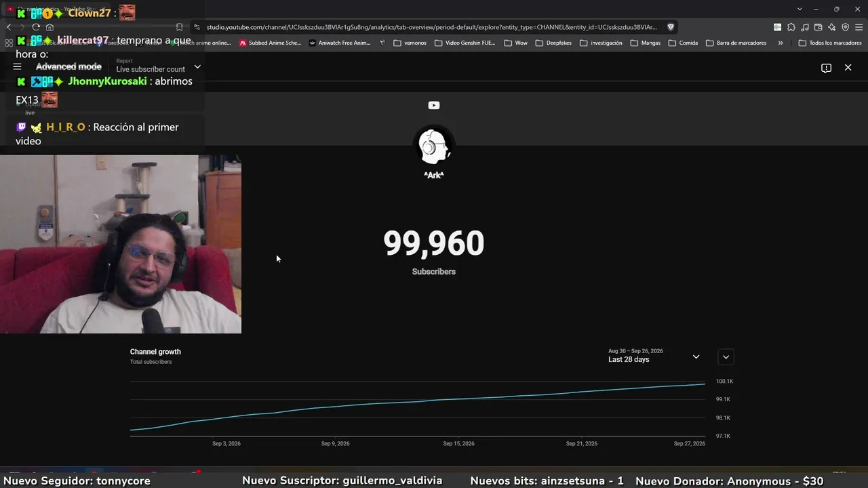Click JhonnyKurosaki's chat username
Screen dimensions: 868x488
[x=107, y=81]
